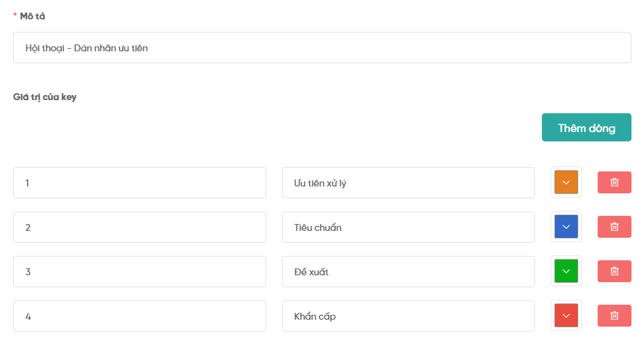Focus the 'Khẩn cấp' value field
Image resolution: width=644 pixels, height=346 pixels.
tap(408, 316)
